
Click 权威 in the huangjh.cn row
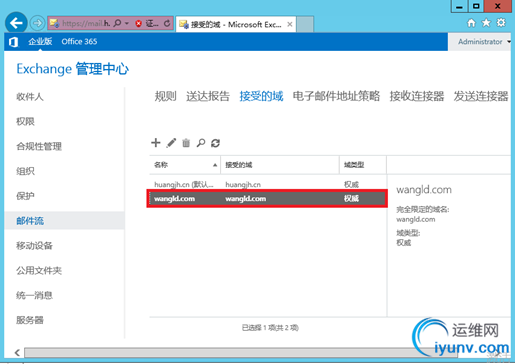[351, 184]
